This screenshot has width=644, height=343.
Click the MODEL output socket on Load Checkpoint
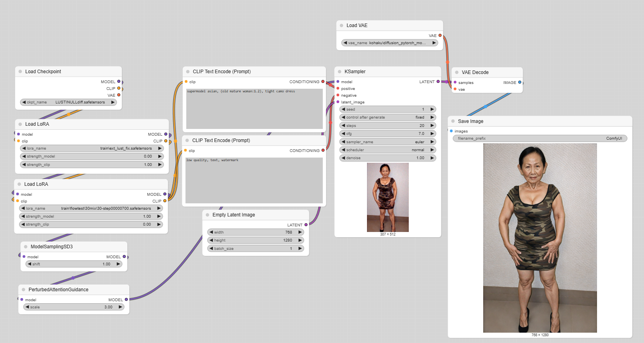point(119,82)
